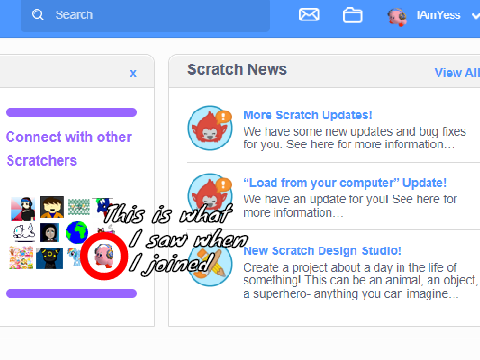Open the white line-drawing animal avatar

click(24, 232)
